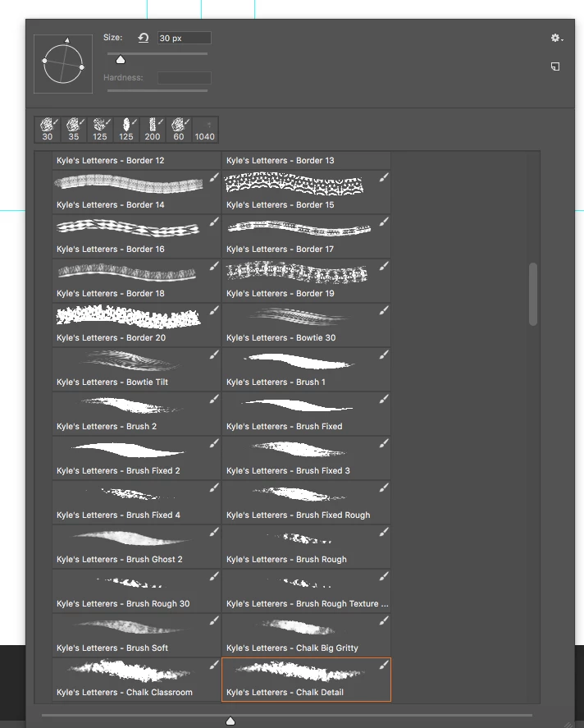Screen dimensions: 584x728
Task: Pick the Brush Rough Texture preset
Action: 306,591
